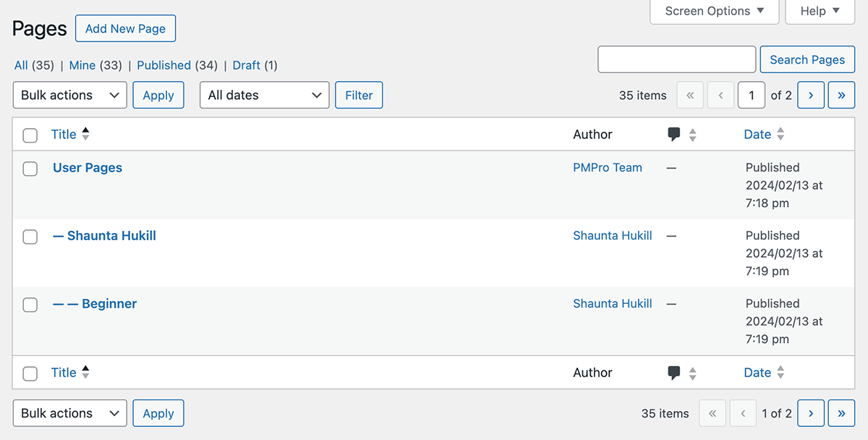
Task: Click the Add New Page button
Action: (125, 29)
